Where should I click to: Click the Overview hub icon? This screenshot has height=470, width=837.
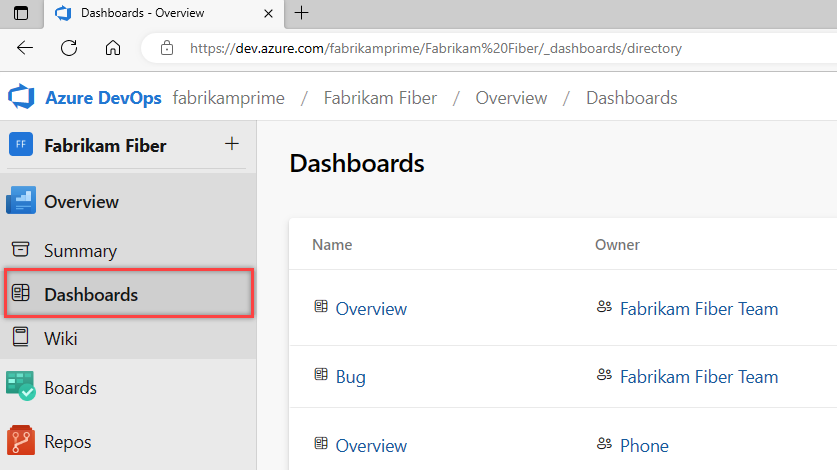[21, 200]
